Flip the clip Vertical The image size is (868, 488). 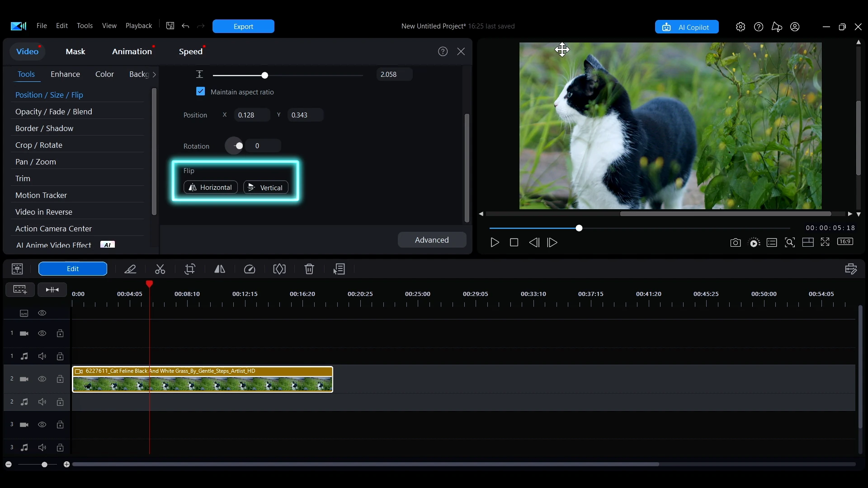pyautogui.click(x=266, y=188)
